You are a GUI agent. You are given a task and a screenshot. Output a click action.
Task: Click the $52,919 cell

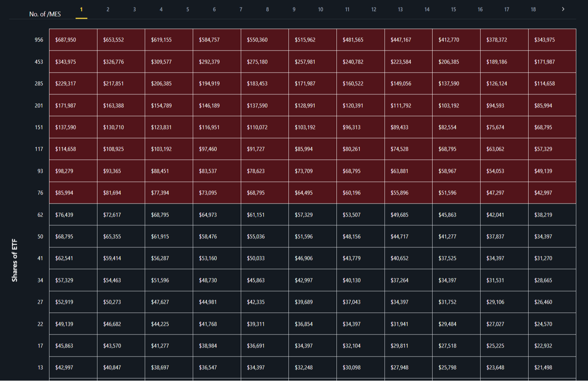click(73, 302)
